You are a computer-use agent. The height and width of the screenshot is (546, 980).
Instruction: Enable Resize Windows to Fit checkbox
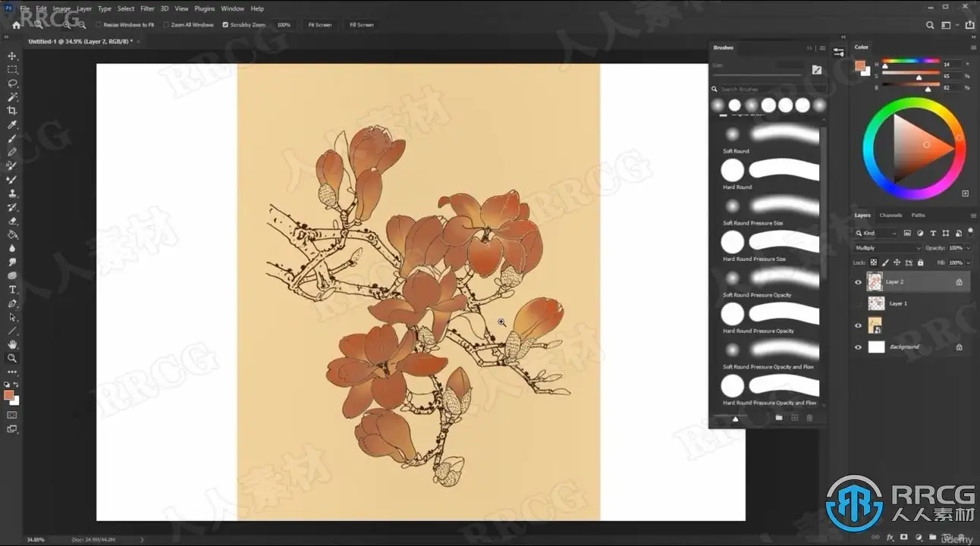coord(99,25)
